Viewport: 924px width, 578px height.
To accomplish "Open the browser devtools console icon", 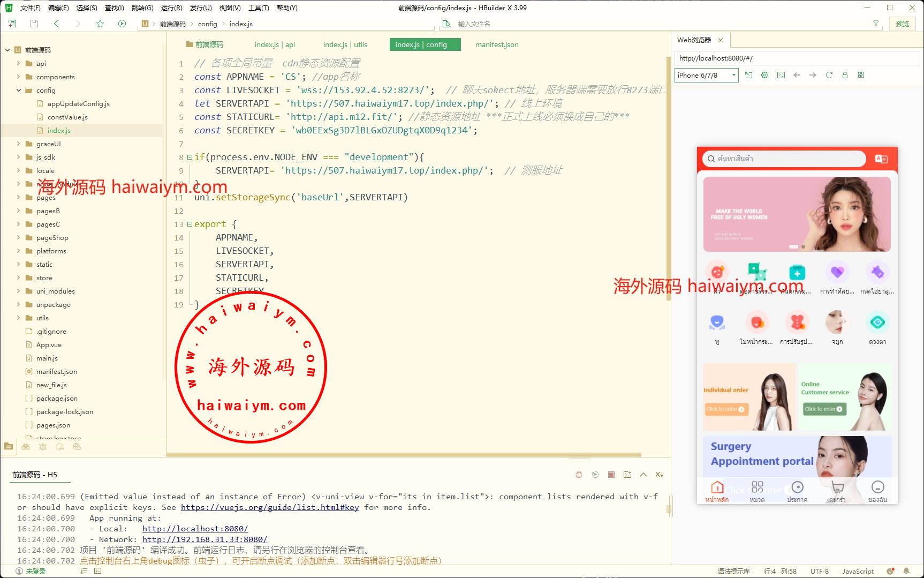I will 781,75.
